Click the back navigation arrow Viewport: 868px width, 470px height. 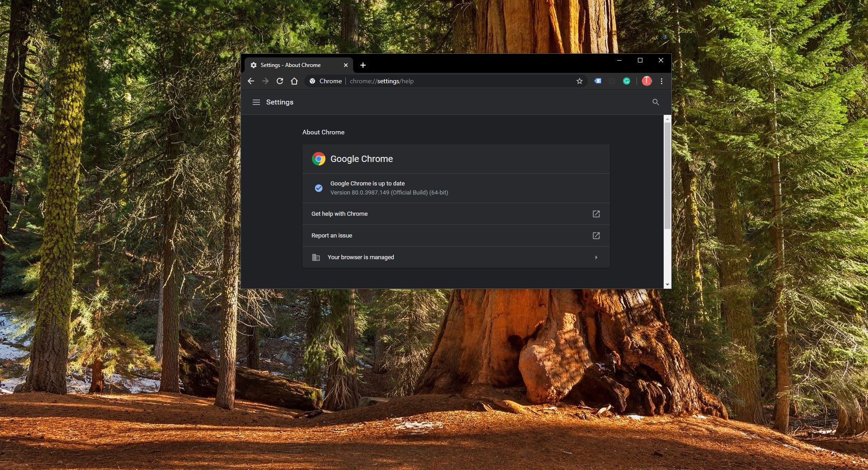(x=251, y=81)
